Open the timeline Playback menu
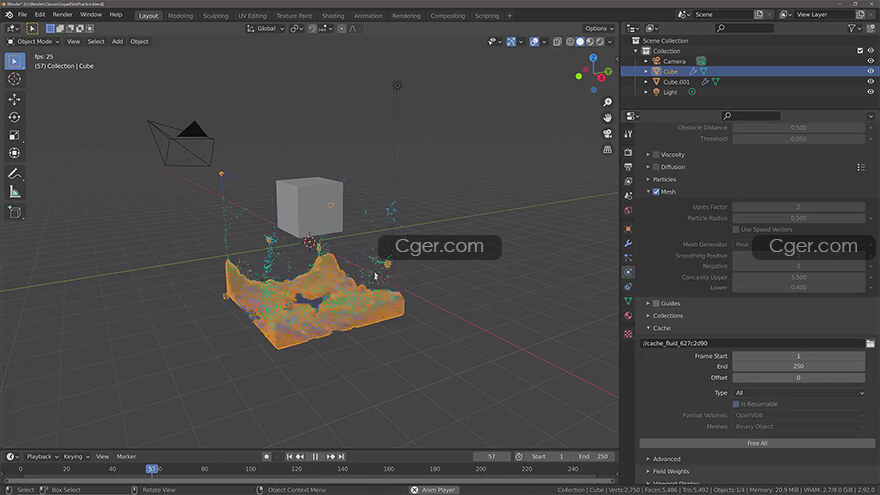Screen dimensions: 880x495 coord(42,457)
